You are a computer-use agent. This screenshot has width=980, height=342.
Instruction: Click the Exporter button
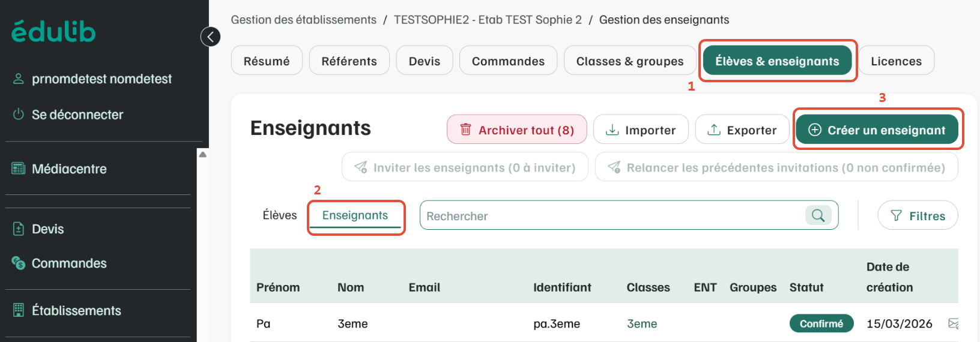[x=742, y=130]
